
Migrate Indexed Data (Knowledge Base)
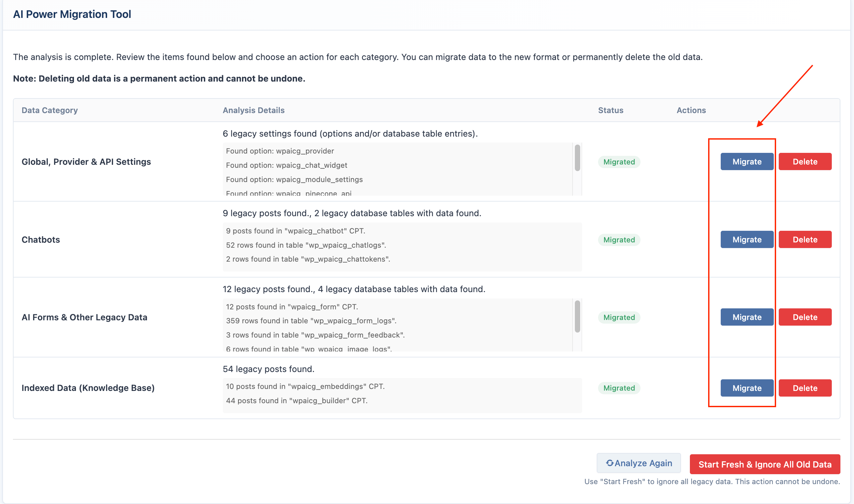click(x=747, y=388)
